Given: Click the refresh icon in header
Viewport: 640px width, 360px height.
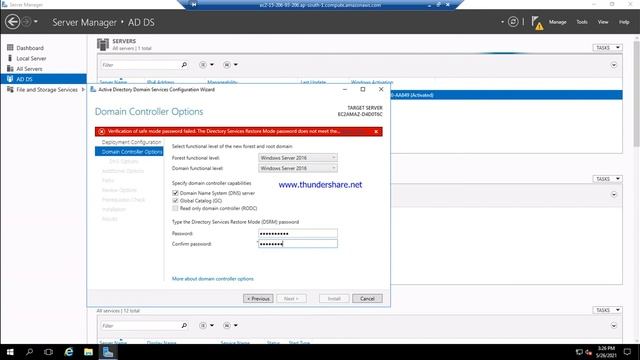Looking at the screenshot, I should tap(513, 22).
